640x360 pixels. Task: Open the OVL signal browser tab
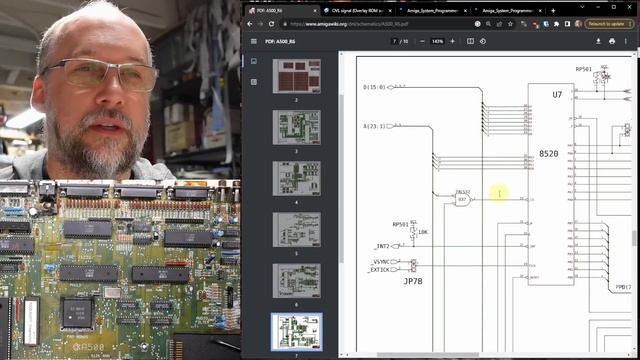point(357,11)
